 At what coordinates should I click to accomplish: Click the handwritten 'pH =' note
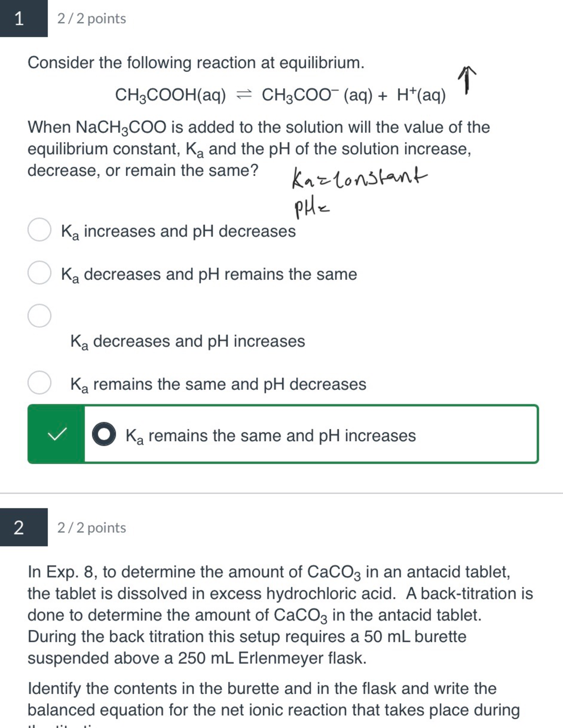click(x=312, y=209)
